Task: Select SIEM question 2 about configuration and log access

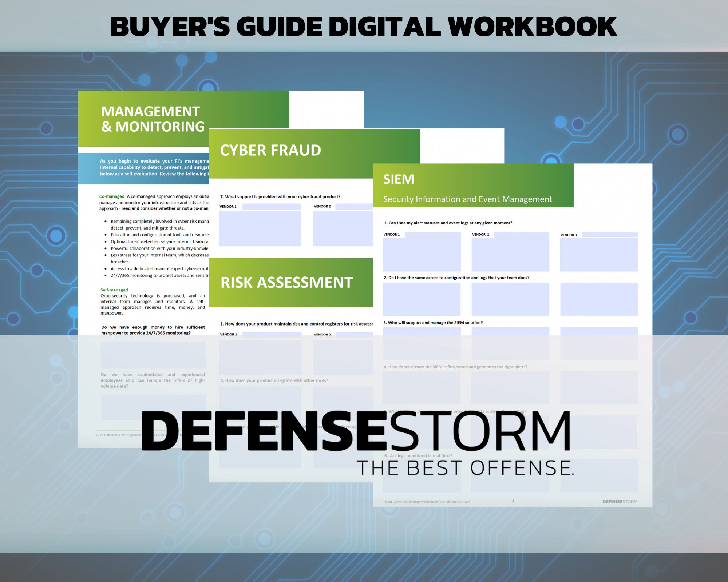Action: [x=456, y=278]
